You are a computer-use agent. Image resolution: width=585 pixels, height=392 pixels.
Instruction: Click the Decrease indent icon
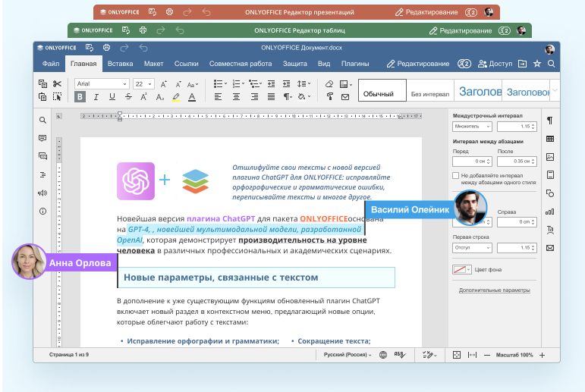point(271,84)
